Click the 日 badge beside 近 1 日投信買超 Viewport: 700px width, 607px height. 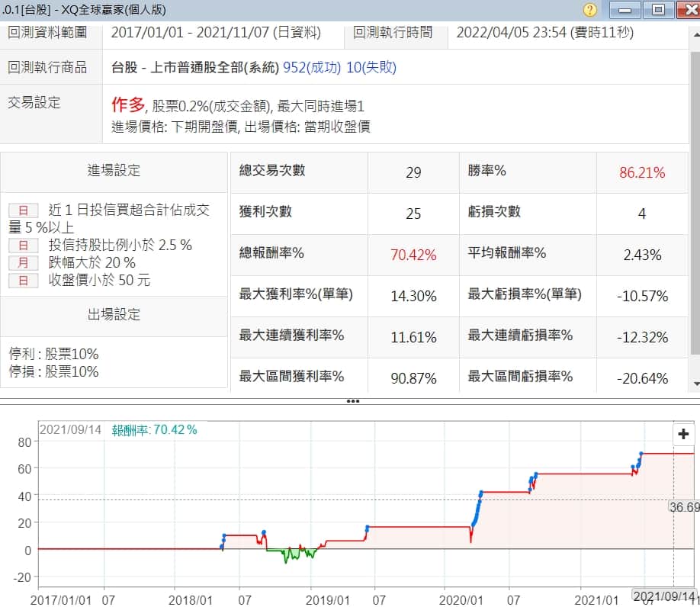click(23, 210)
